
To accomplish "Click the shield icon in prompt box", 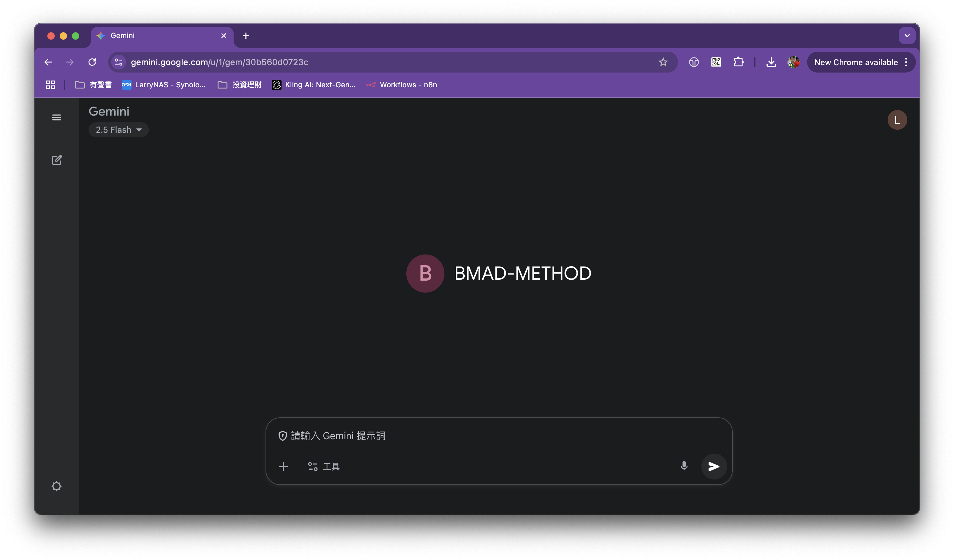I will click(282, 436).
